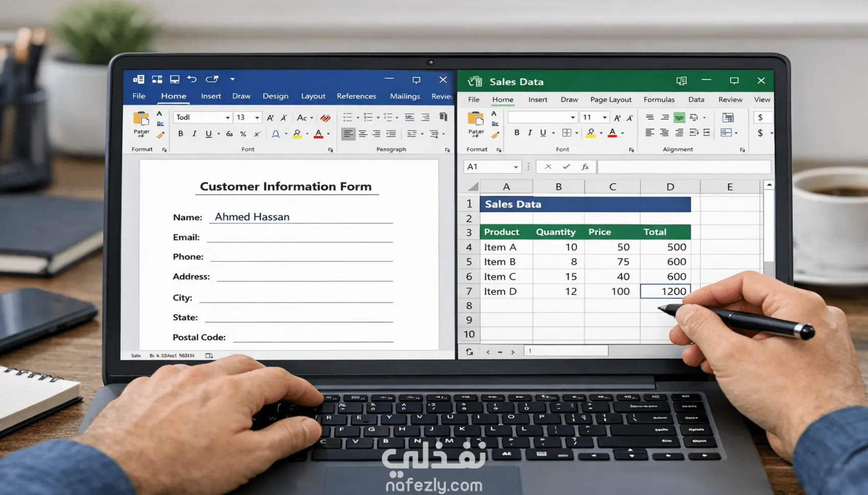Toggle the highlighted Align Left button in Word
This screenshot has height=495, width=868.
tap(348, 134)
